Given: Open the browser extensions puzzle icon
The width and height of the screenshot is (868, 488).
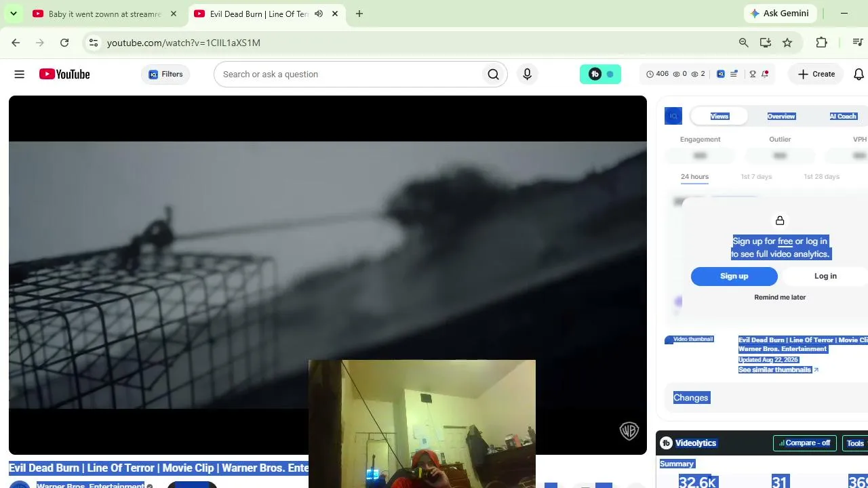Looking at the screenshot, I should (x=821, y=43).
